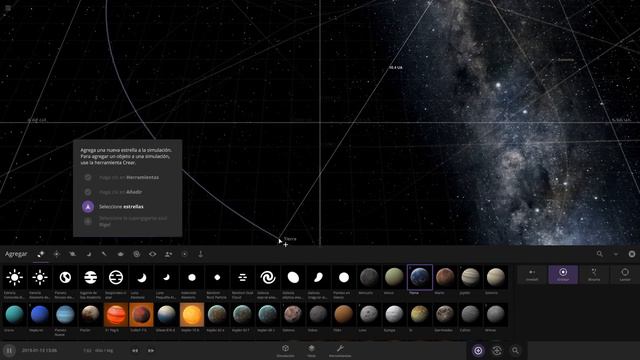Image resolution: width=640 pixels, height=360 pixels.
Task: Open the hamburger menu at the top left corner
Action: [x=8, y=8]
